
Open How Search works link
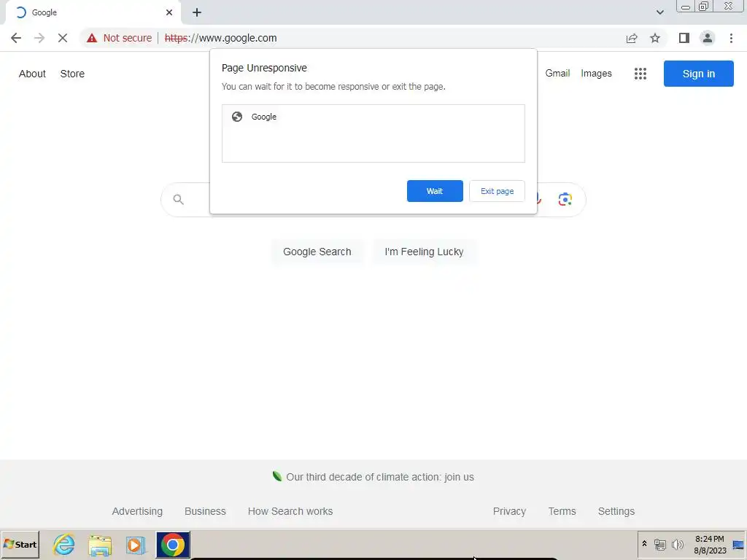(290, 511)
